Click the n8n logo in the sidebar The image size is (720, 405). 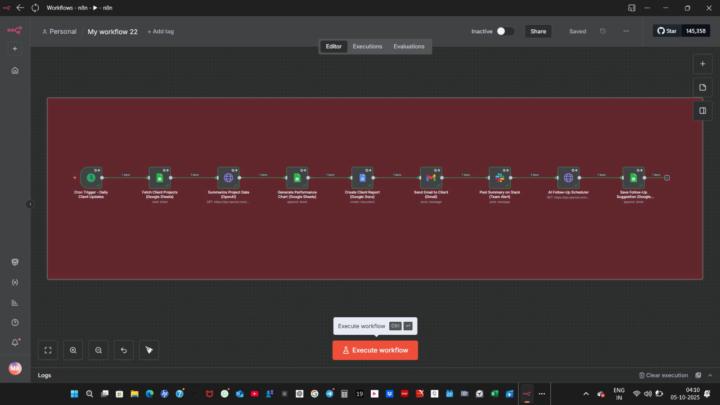click(x=15, y=31)
